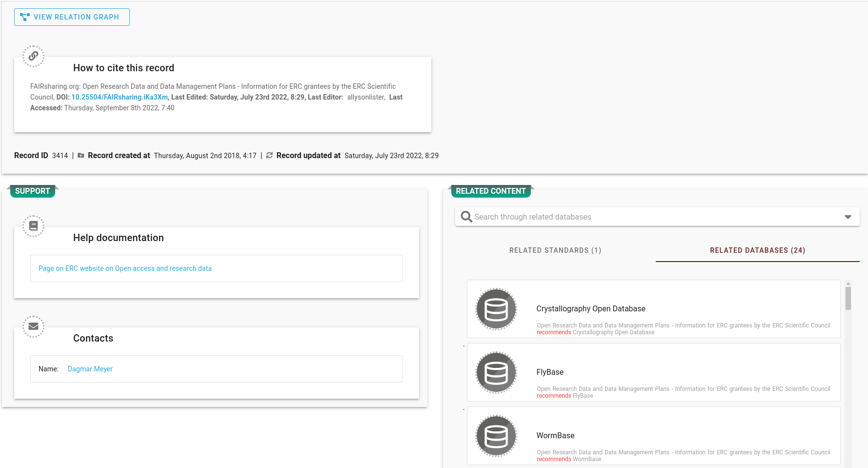Click the Help documentation book icon
The height and width of the screenshot is (468, 868).
pos(33,226)
